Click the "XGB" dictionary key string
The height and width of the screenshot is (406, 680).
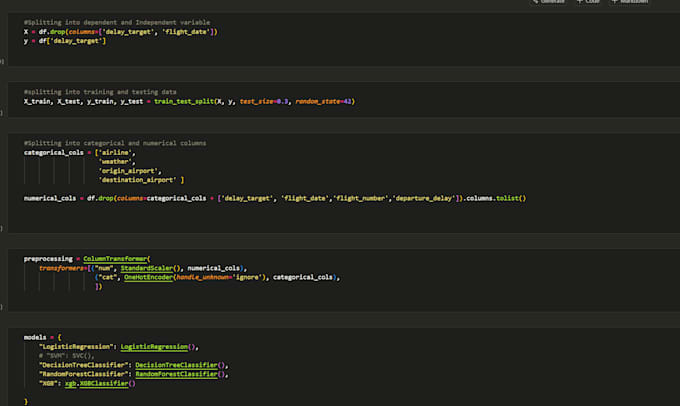[48, 383]
